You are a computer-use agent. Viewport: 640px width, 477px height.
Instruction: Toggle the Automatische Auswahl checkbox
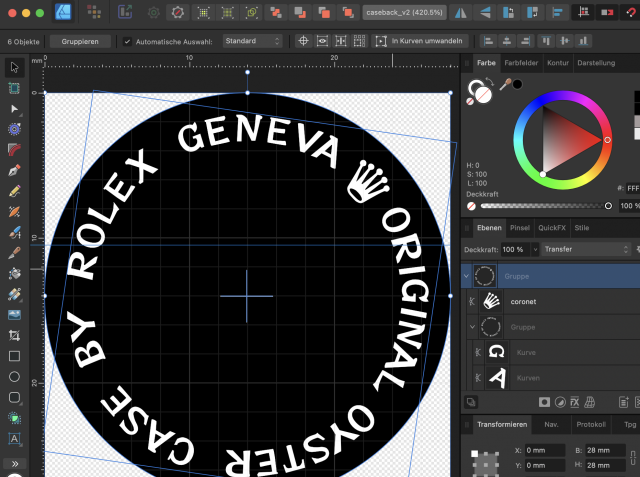point(127,41)
